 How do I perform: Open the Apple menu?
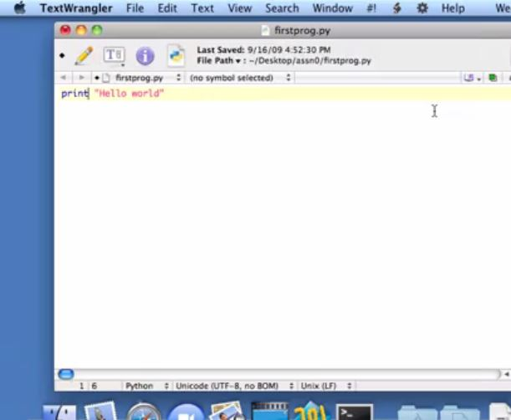[20, 8]
